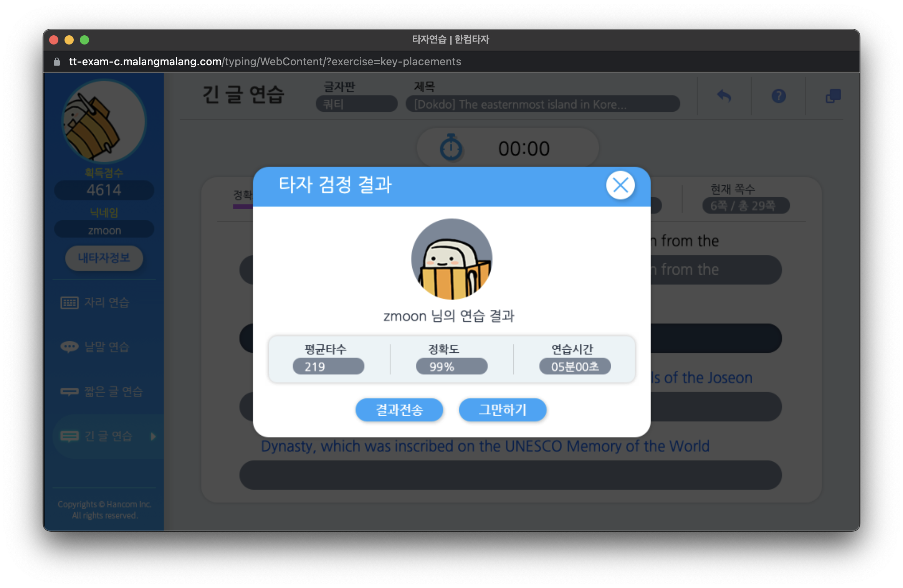
Task: Open the 글자판 쿼티 keyboard layout dropdown
Action: tap(356, 104)
